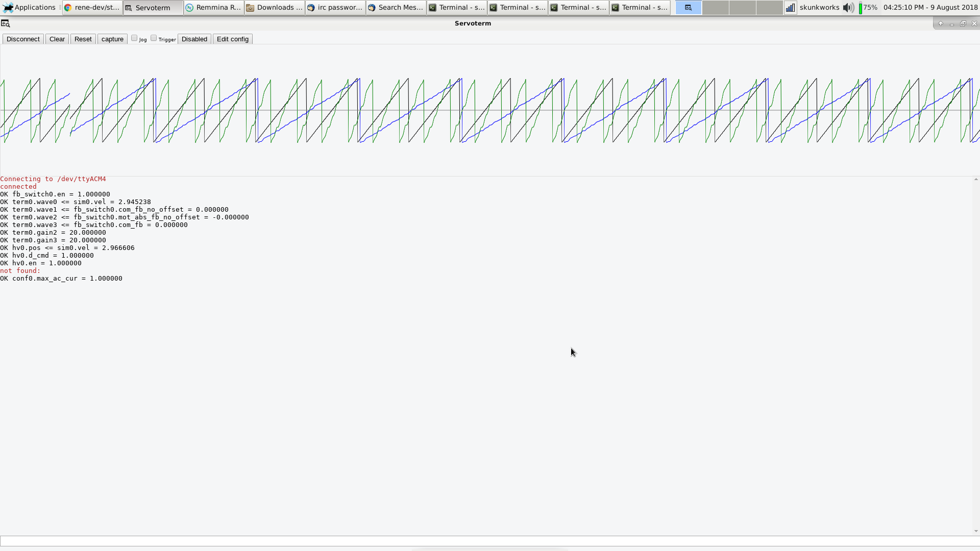Open the network signal strength icon
The image size is (980, 551).
pyautogui.click(x=790, y=8)
